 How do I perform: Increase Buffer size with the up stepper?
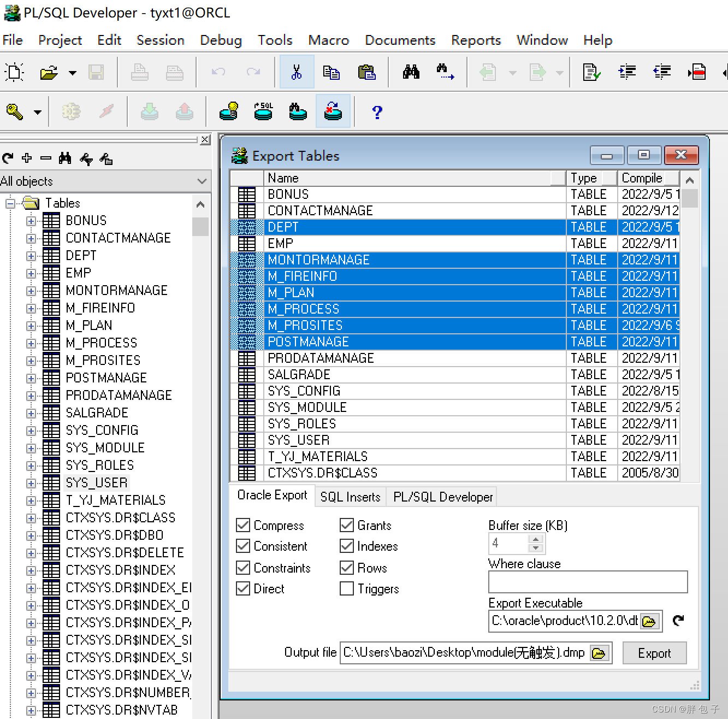point(536,539)
